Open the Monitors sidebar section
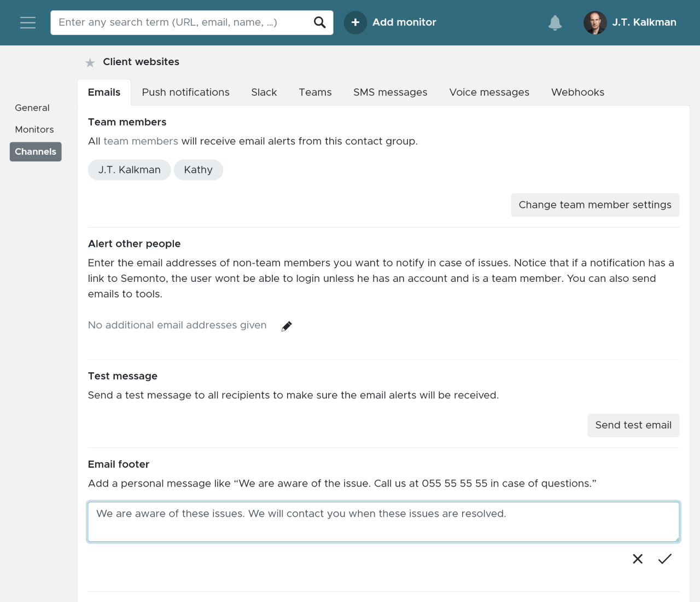 pos(34,130)
